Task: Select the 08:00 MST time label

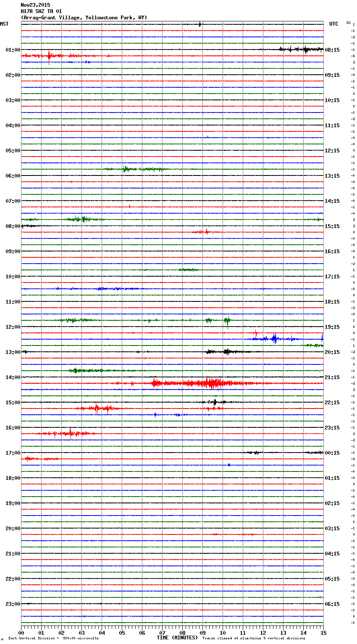Action: click(x=13, y=226)
